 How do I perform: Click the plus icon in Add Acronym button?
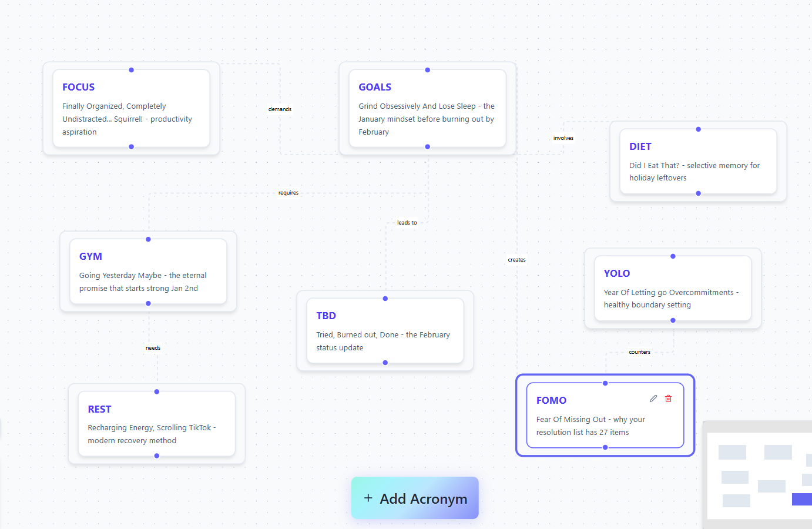pyautogui.click(x=368, y=498)
